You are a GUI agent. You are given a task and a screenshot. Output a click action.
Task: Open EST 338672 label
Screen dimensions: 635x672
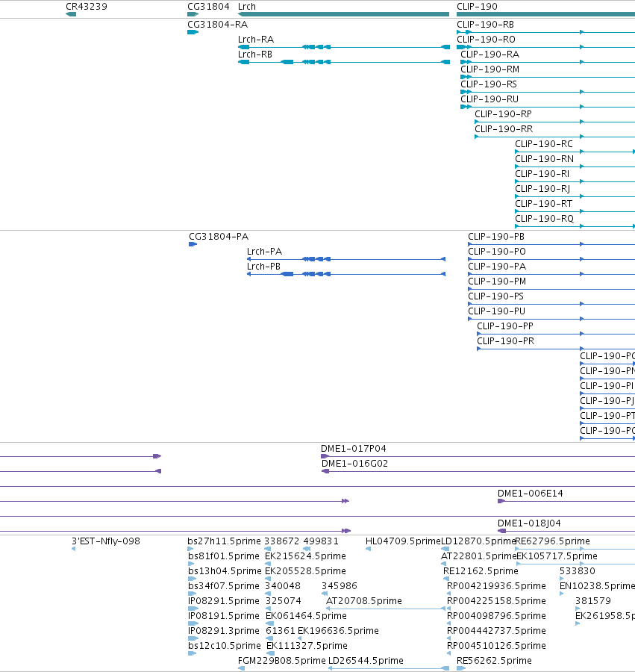tap(281, 541)
